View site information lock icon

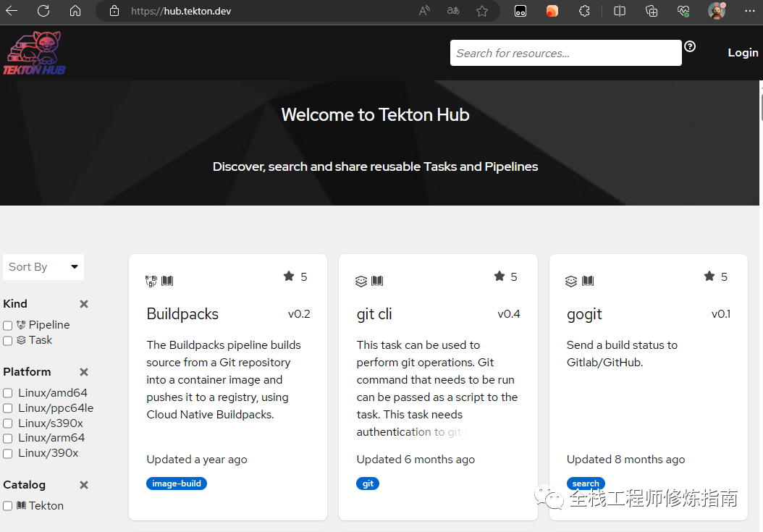pyautogui.click(x=114, y=11)
